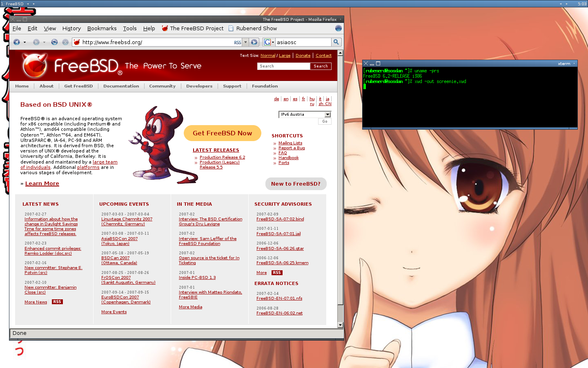The height and width of the screenshot is (368, 588).
Task: Open the FreeBSD-SA-07:02.bind advisory
Action: (x=280, y=219)
